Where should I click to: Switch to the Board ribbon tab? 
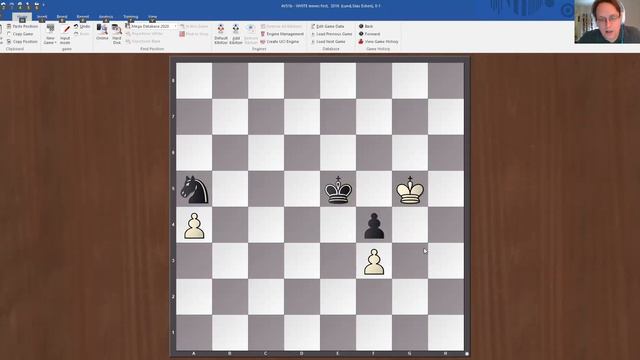click(x=62, y=17)
